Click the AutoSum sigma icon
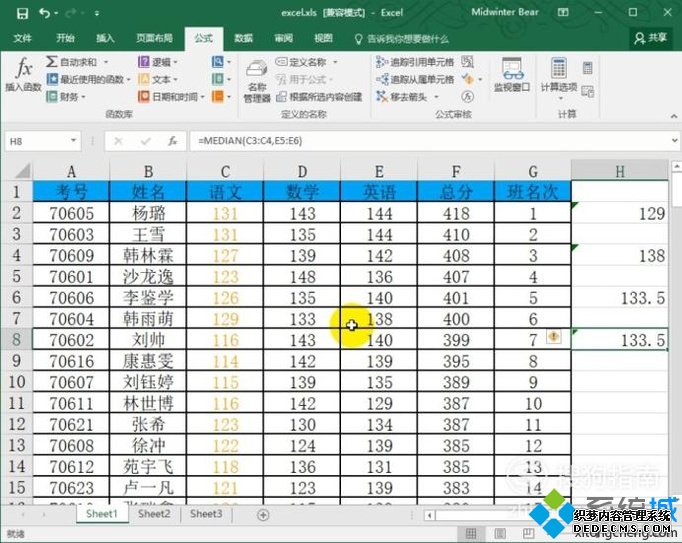Viewport: 682px width, 543px height. (51, 62)
